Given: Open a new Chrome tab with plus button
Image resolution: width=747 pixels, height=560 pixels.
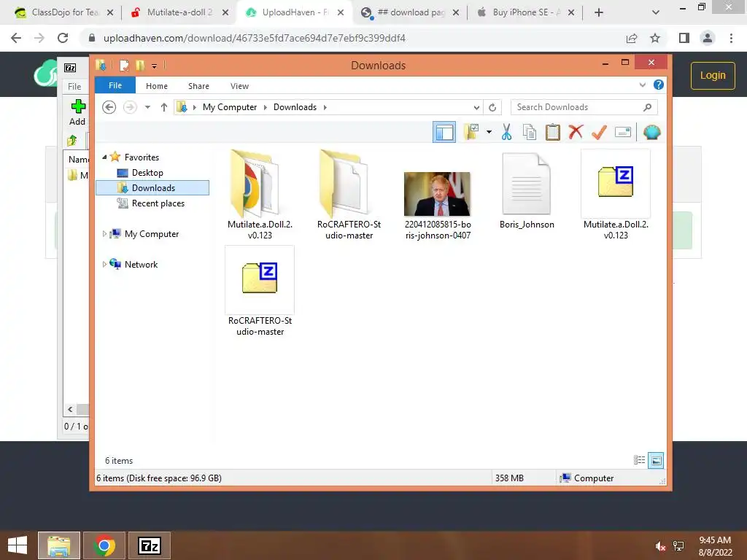Looking at the screenshot, I should [x=599, y=12].
